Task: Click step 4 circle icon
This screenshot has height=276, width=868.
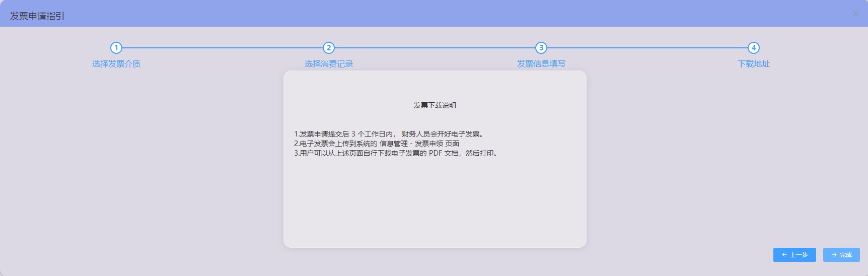Action: click(x=754, y=48)
